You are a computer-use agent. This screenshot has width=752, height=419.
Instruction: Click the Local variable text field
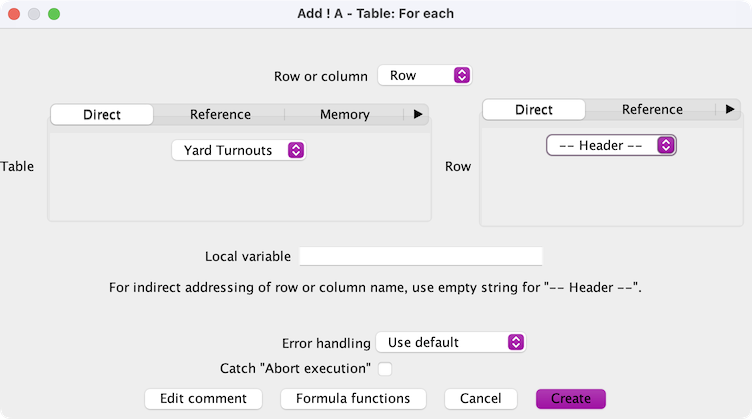420,256
